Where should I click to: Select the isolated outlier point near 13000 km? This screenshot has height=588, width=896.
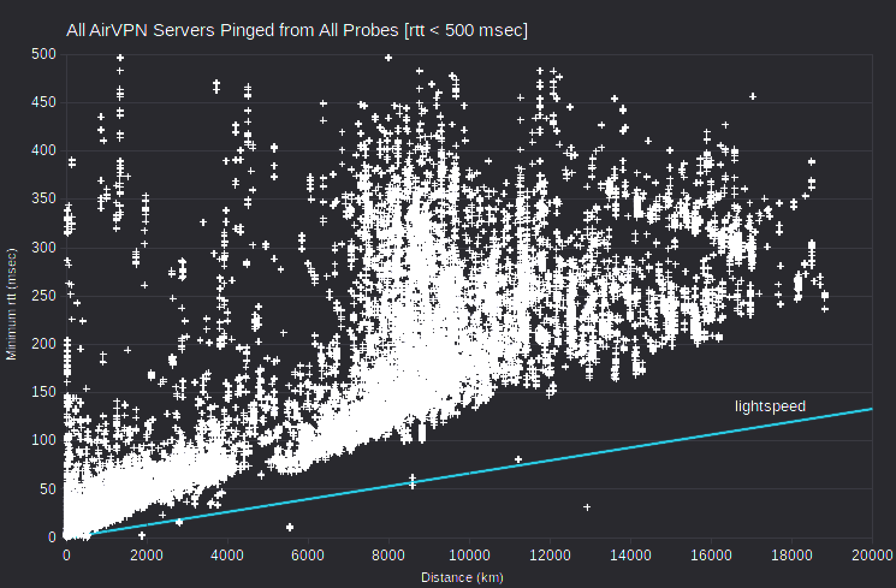pyautogui.click(x=586, y=507)
